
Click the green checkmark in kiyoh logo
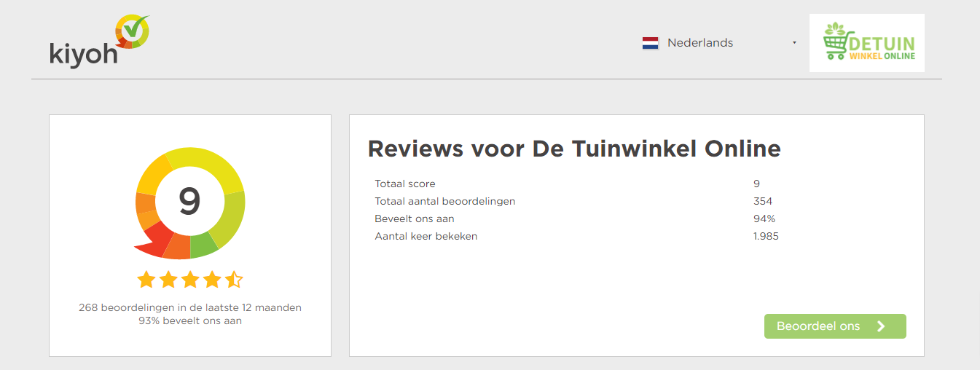pyautogui.click(x=134, y=29)
